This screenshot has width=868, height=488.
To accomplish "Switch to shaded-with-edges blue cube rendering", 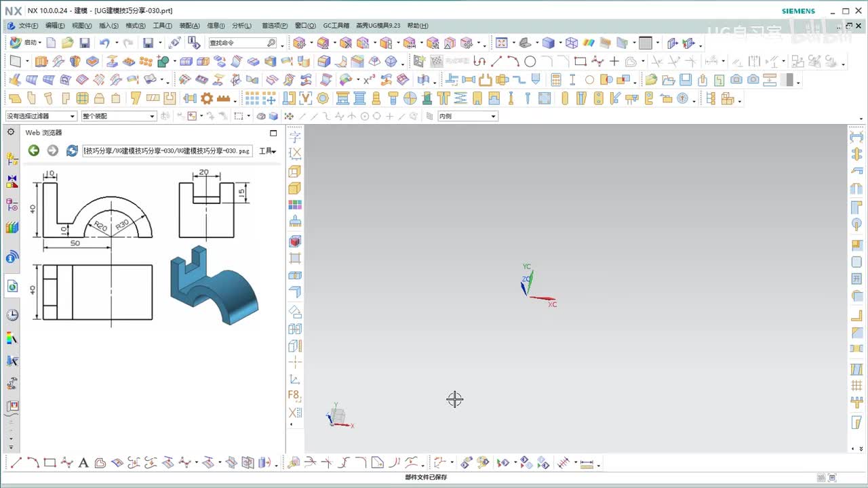I will point(548,43).
